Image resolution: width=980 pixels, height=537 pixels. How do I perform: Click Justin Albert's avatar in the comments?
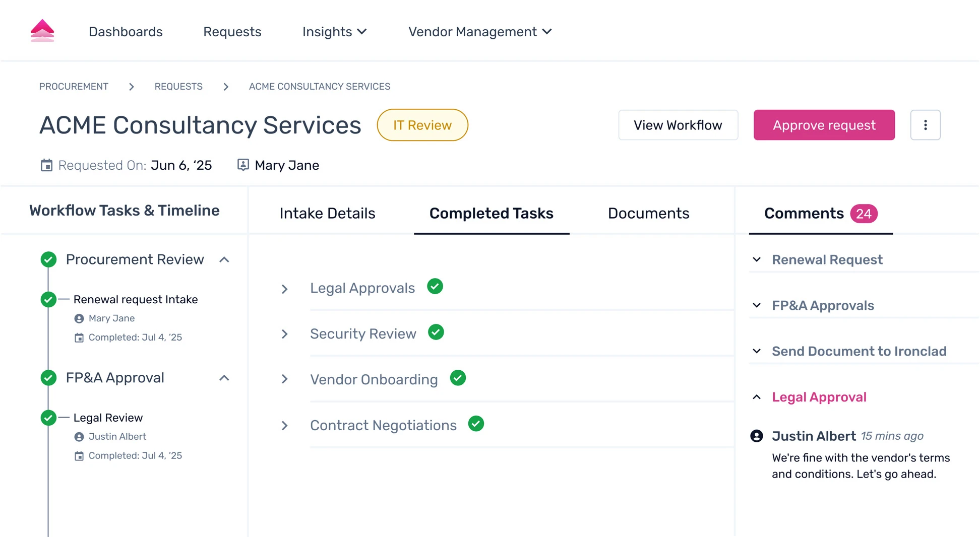pyautogui.click(x=756, y=436)
